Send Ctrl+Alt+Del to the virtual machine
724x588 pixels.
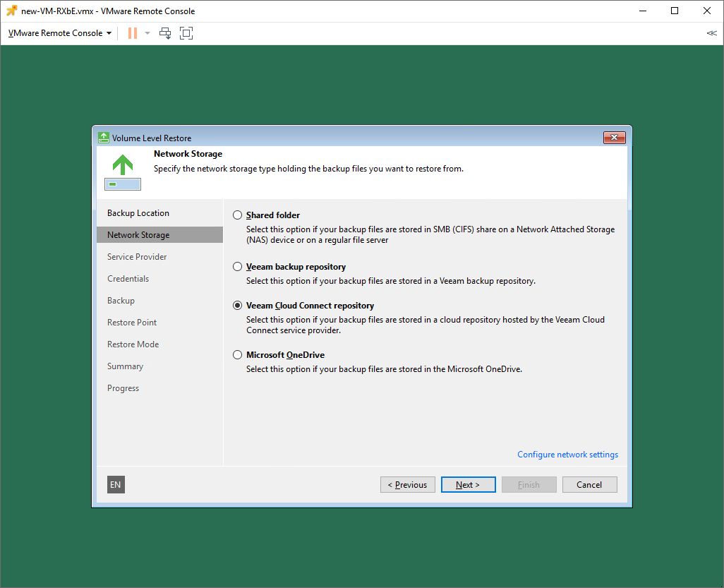point(165,33)
